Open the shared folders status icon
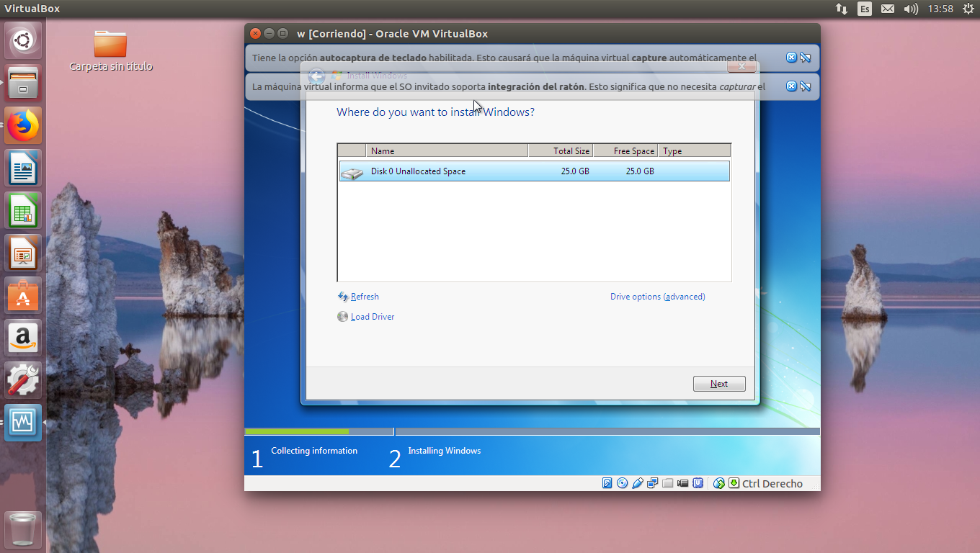 [668, 483]
